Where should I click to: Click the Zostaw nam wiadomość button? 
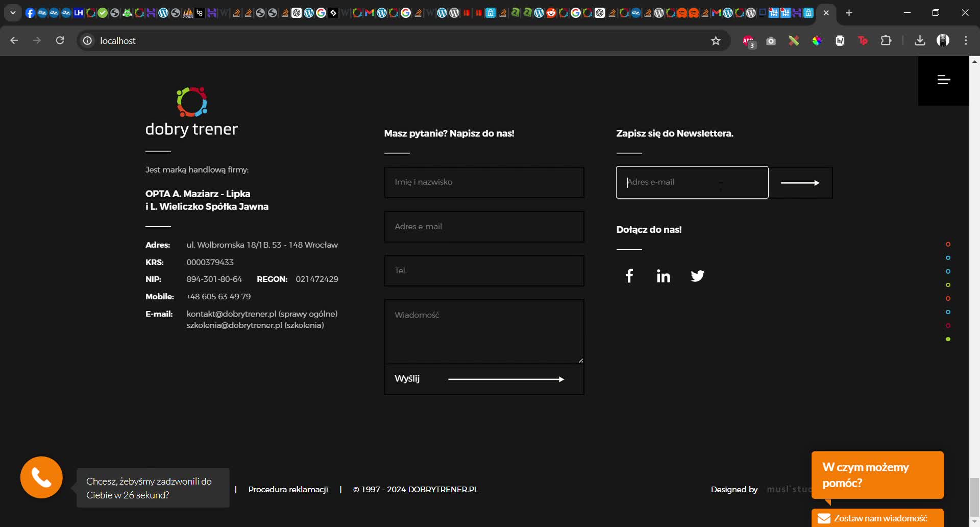point(877,518)
